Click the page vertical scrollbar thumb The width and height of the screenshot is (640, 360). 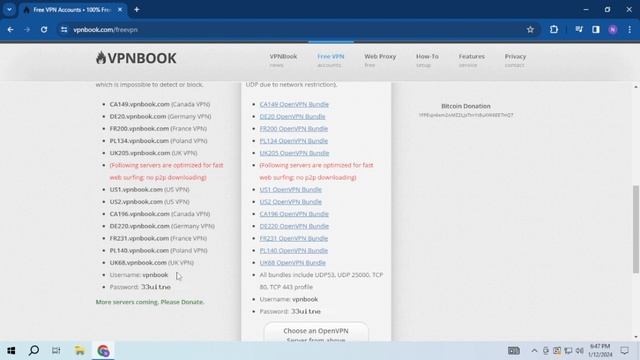[x=636, y=229]
